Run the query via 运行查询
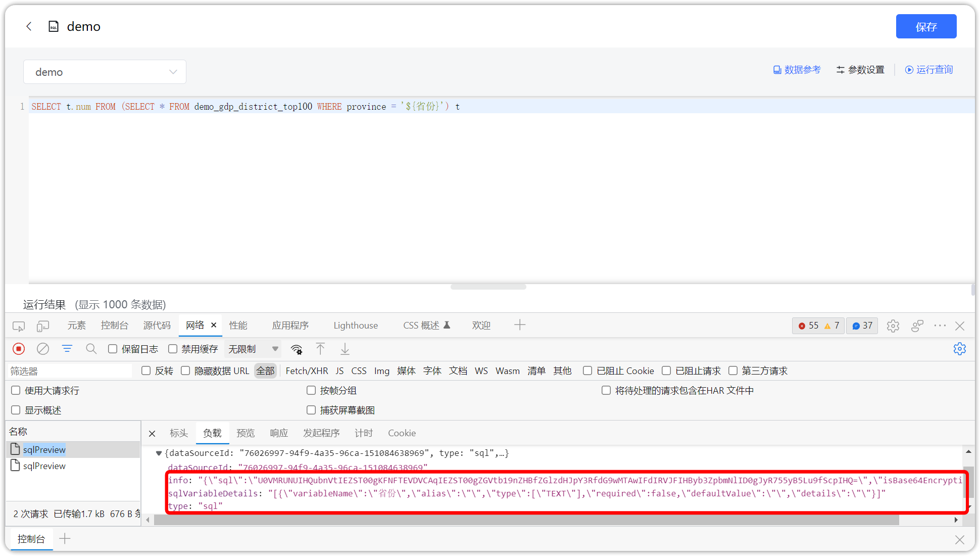This screenshot has width=980, height=556. [x=929, y=70]
